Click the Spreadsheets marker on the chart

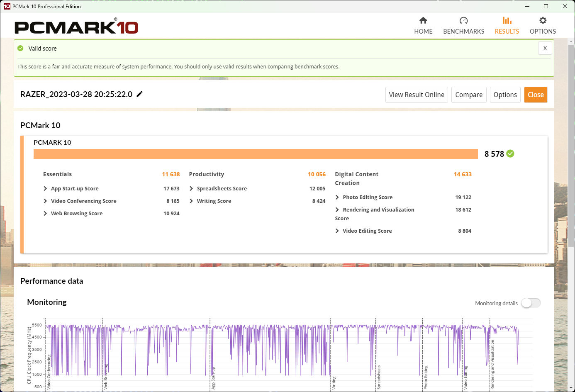click(378, 377)
